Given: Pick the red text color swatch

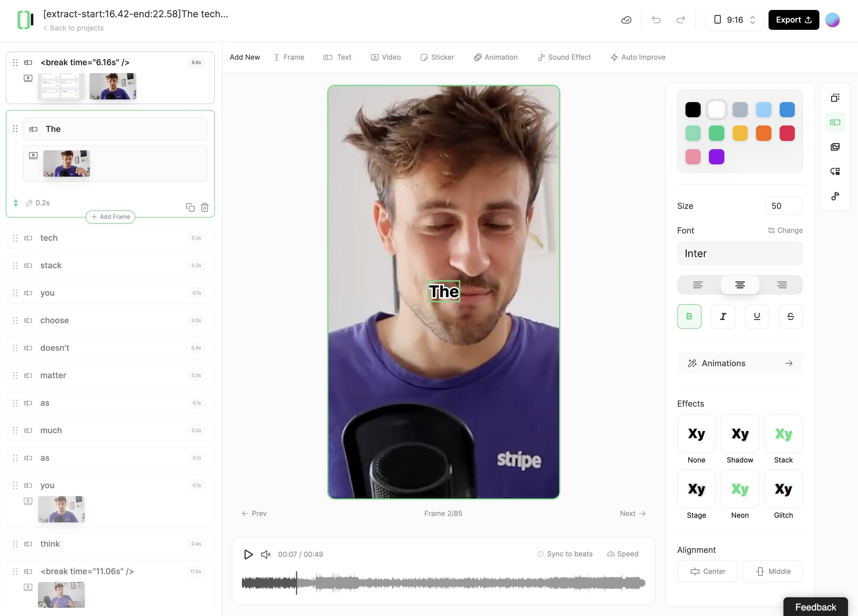Looking at the screenshot, I should (787, 133).
